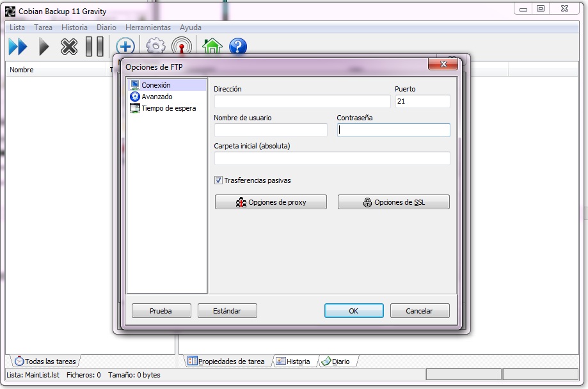
Task: Click the Carpeta inicial field
Action: tap(332, 158)
